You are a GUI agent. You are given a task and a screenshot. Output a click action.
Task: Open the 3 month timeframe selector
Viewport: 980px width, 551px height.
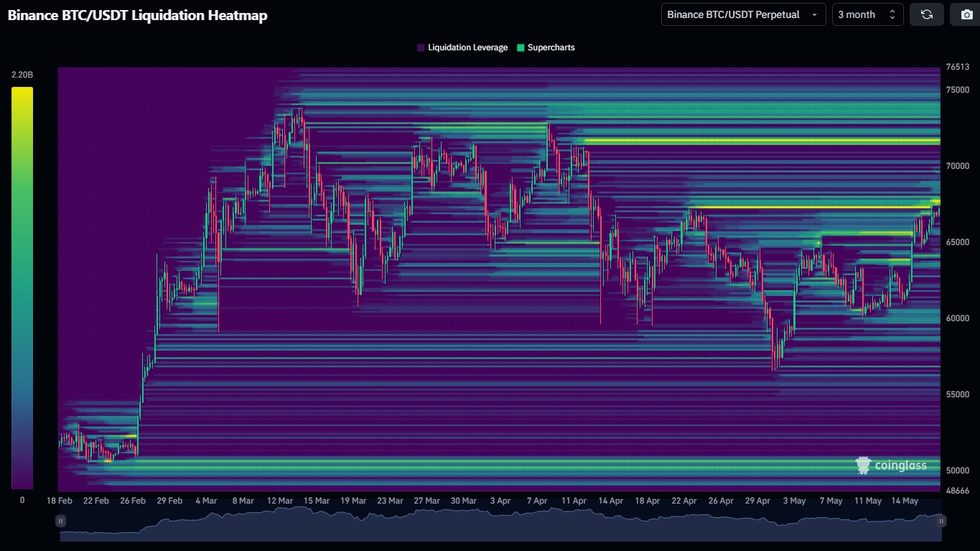(x=867, y=14)
